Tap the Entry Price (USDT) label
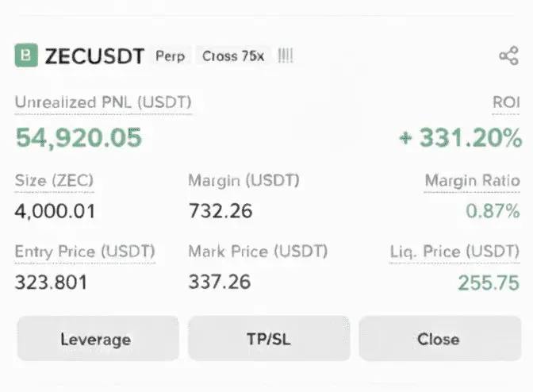 pos(85,252)
